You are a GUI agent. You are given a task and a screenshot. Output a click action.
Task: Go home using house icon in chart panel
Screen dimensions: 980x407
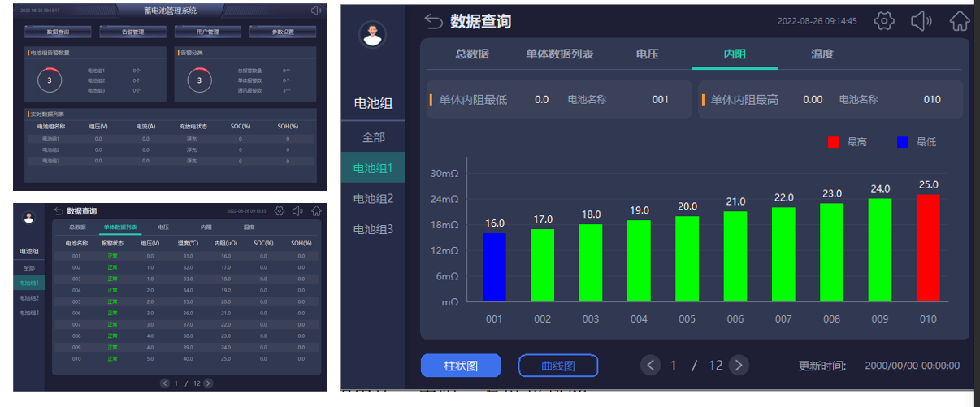click(960, 21)
